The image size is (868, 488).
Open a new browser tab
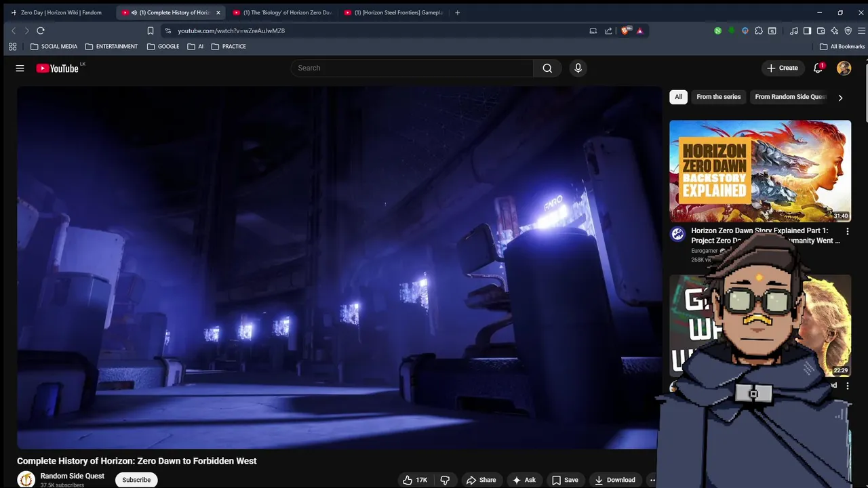(457, 12)
